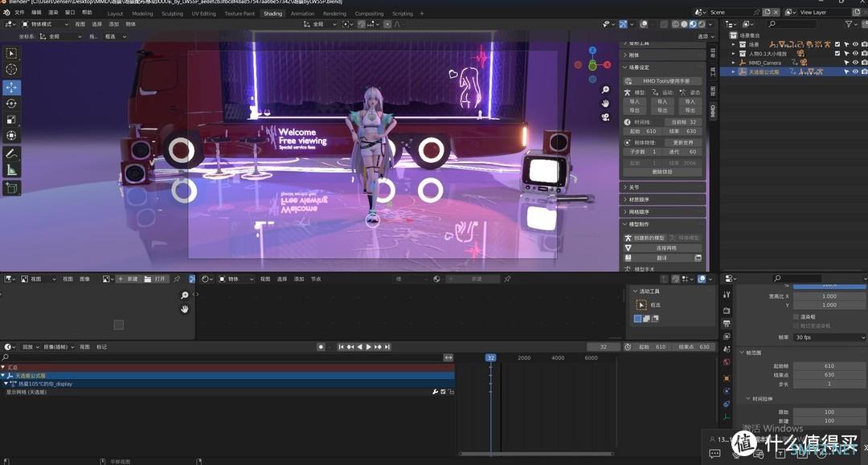Screen dimensions: 868x465
Task: Open the 文件 menu
Action: pos(19,12)
